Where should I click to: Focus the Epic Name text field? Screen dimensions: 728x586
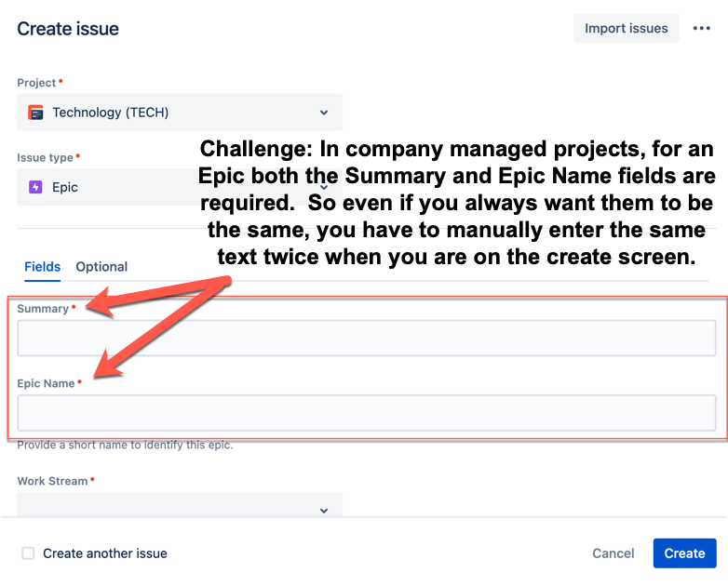(366, 413)
